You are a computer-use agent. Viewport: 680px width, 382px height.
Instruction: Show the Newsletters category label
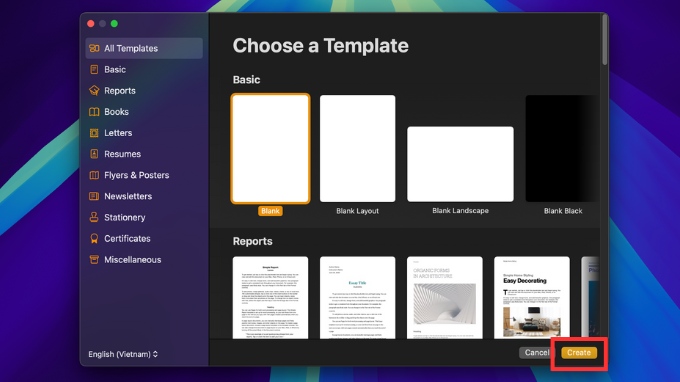point(128,196)
